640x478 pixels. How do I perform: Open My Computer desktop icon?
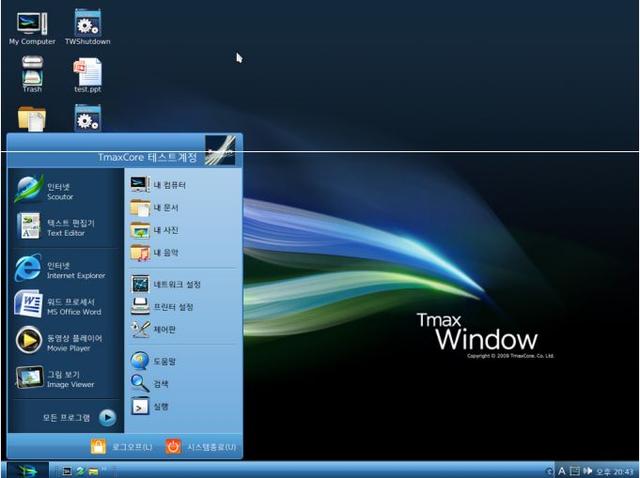[32, 27]
